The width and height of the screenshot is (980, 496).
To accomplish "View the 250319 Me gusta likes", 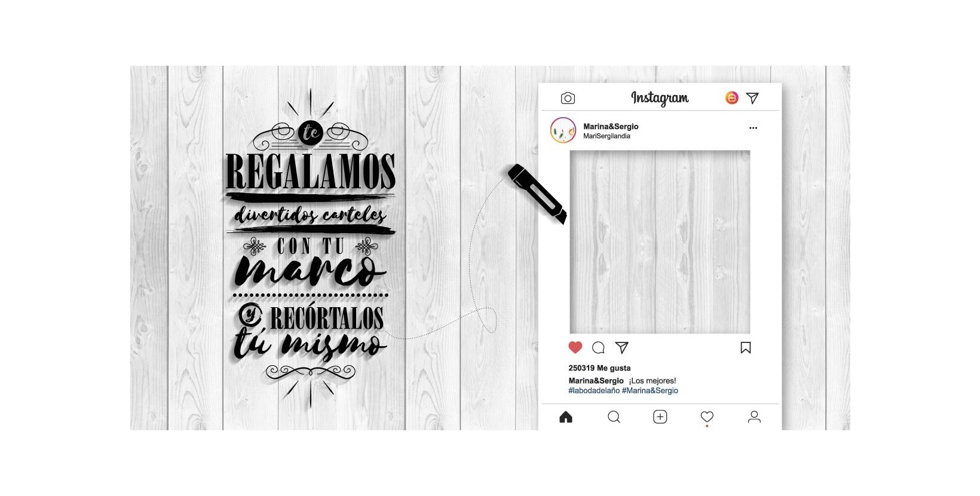I will (599, 368).
